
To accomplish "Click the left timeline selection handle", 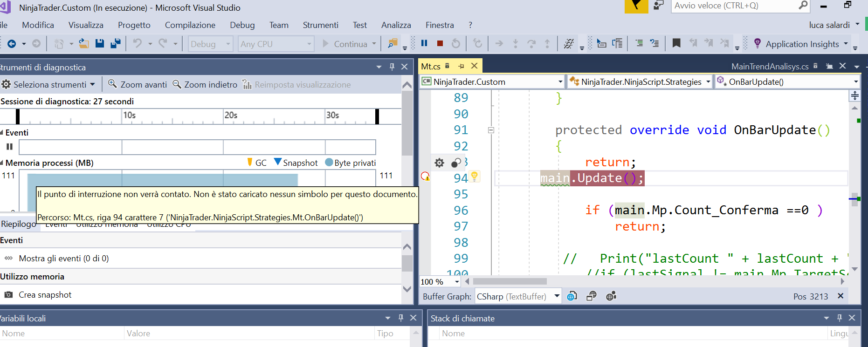I will tap(18, 116).
